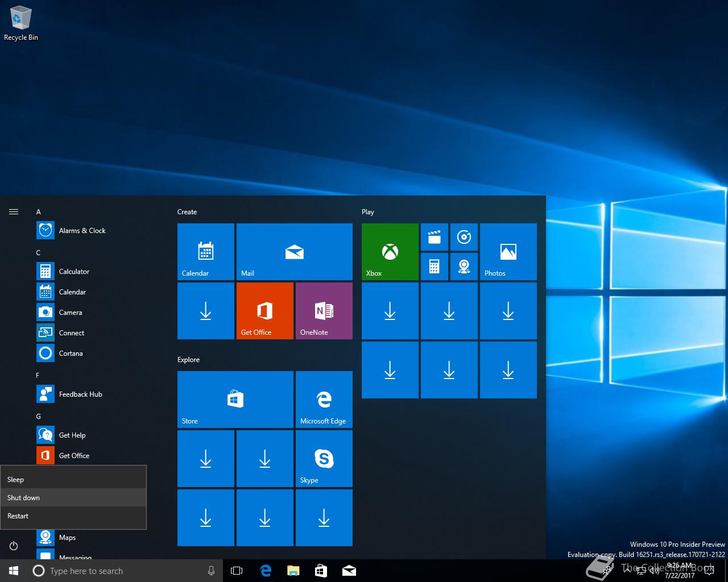
Task: Click letter F header in app list
Action: [x=38, y=376]
